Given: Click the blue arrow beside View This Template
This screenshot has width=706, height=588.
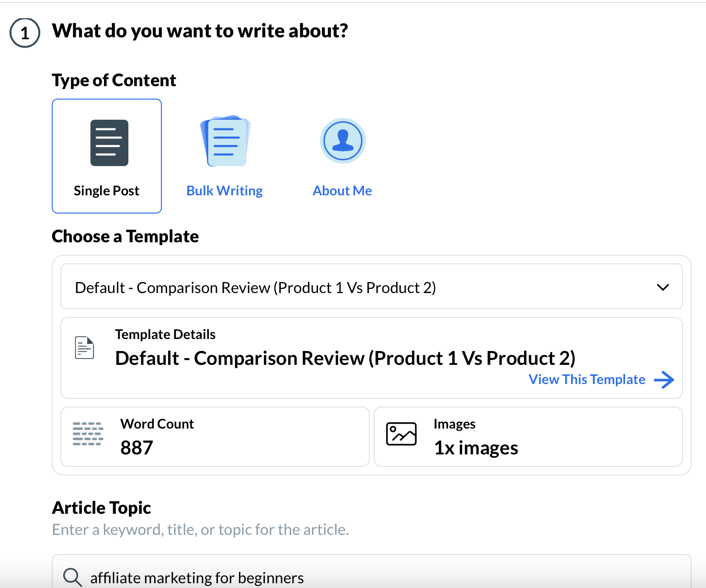Looking at the screenshot, I should (x=664, y=380).
